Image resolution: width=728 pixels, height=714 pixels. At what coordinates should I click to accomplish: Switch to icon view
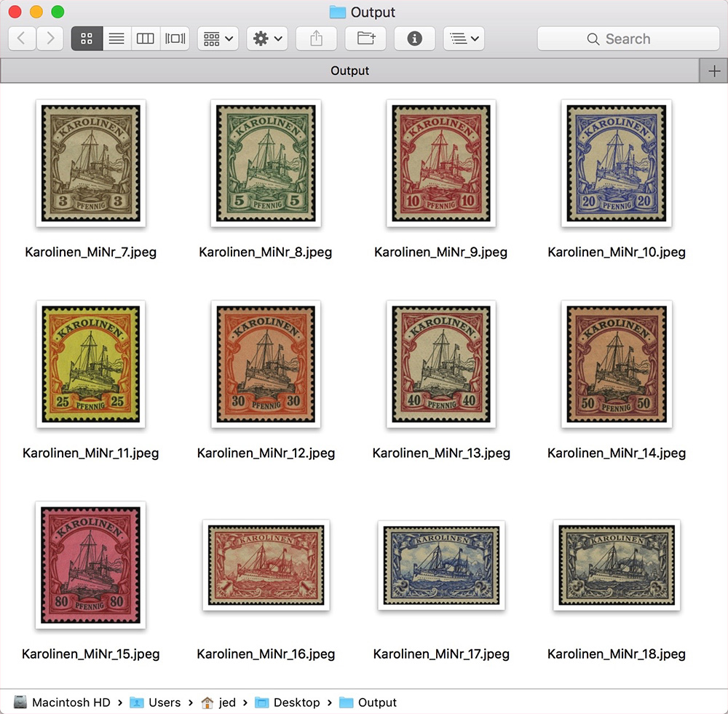[87, 38]
